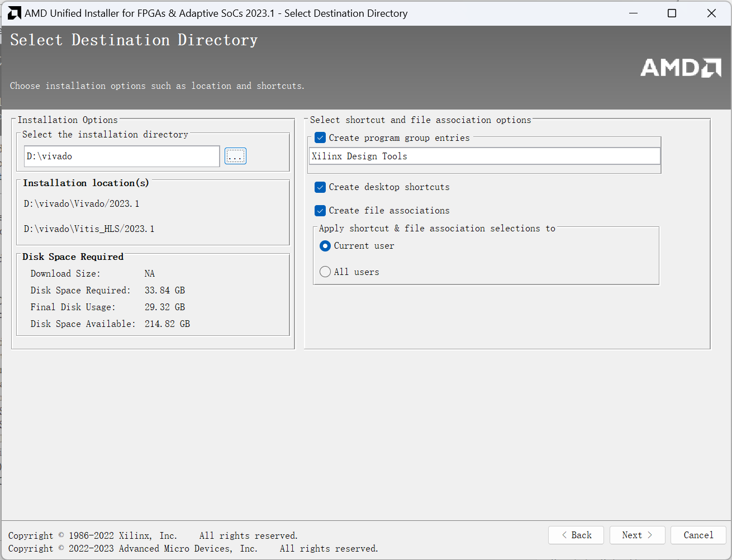
Task: Minimize the installer window
Action: (x=633, y=13)
